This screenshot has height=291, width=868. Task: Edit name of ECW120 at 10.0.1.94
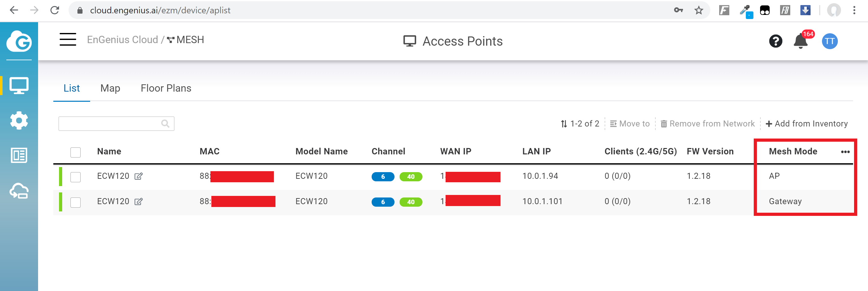pos(138,176)
